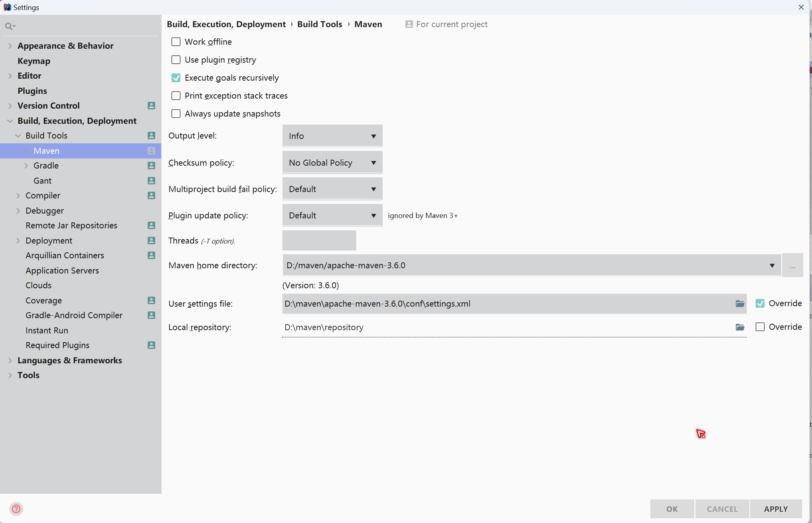Open the Output level dropdown
812x523 pixels.
332,136
